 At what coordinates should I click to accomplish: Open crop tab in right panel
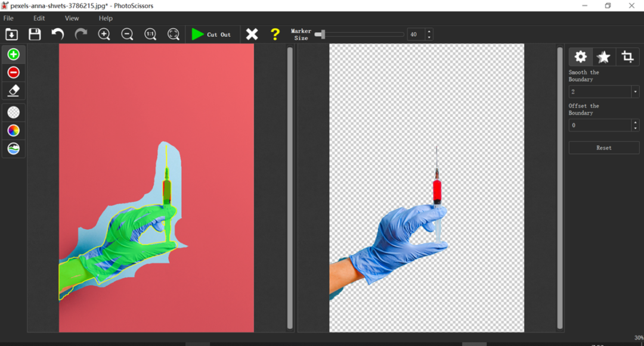627,57
